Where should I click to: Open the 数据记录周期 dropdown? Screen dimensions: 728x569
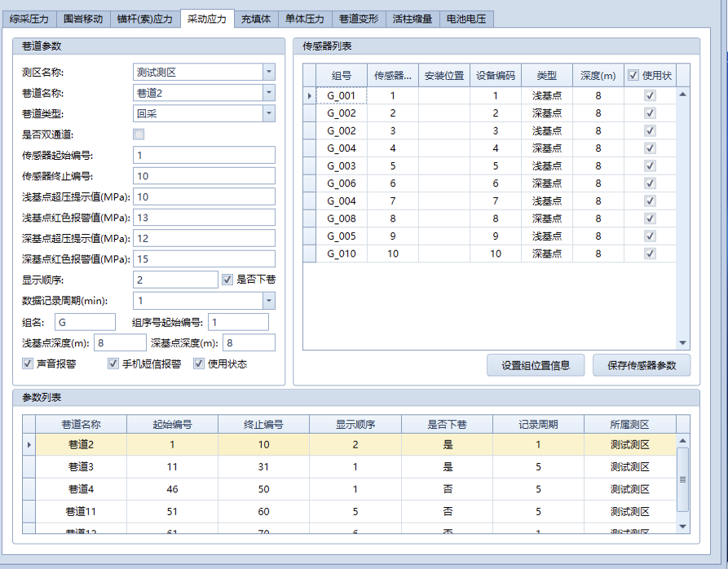click(269, 301)
